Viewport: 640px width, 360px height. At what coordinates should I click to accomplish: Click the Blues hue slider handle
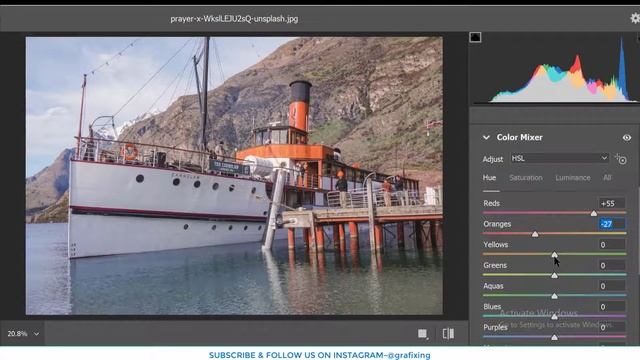(554, 316)
